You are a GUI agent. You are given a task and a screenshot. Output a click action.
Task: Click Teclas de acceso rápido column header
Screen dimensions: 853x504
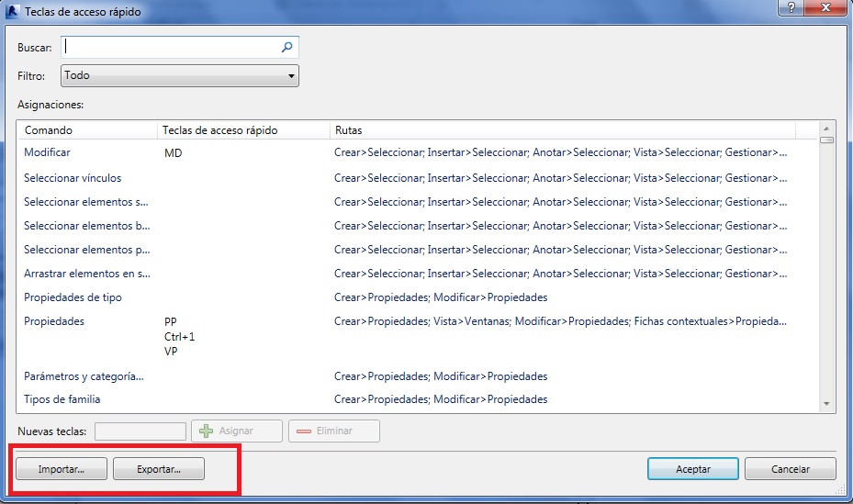pyautogui.click(x=242, y=130)
